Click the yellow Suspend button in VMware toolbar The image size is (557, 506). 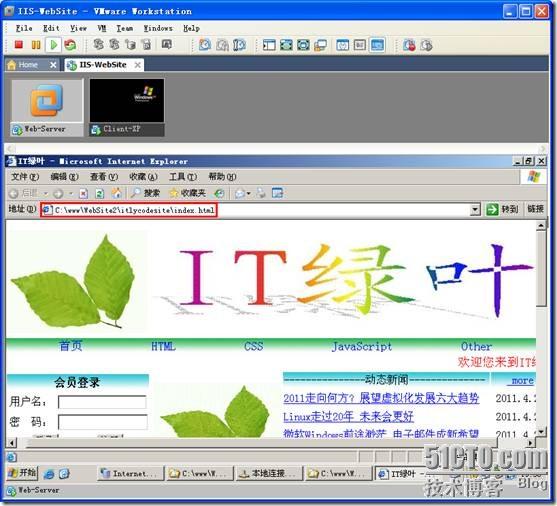tap(36, 45)
